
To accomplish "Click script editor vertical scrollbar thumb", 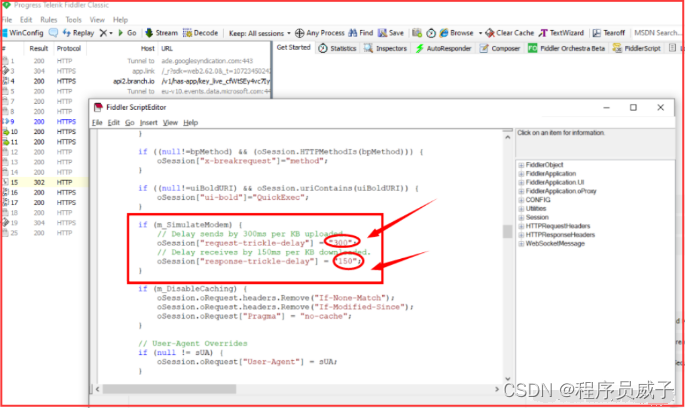I will pos(508,232).
